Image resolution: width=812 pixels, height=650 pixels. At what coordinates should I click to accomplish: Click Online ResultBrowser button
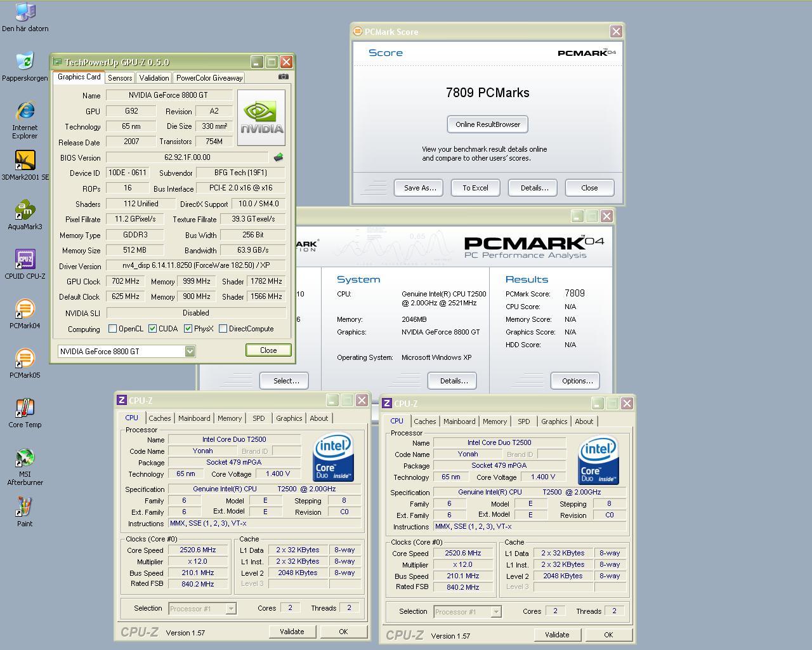click(x=488, y=124)
